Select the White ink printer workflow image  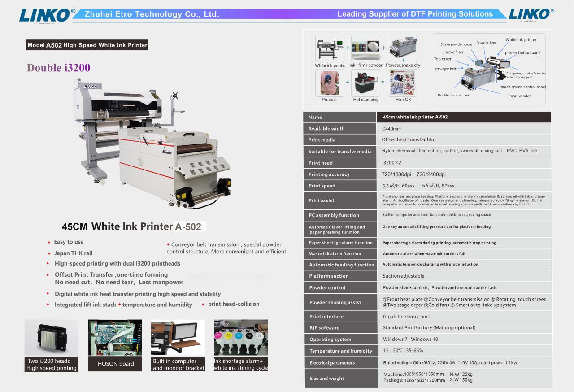click(330, 48)
